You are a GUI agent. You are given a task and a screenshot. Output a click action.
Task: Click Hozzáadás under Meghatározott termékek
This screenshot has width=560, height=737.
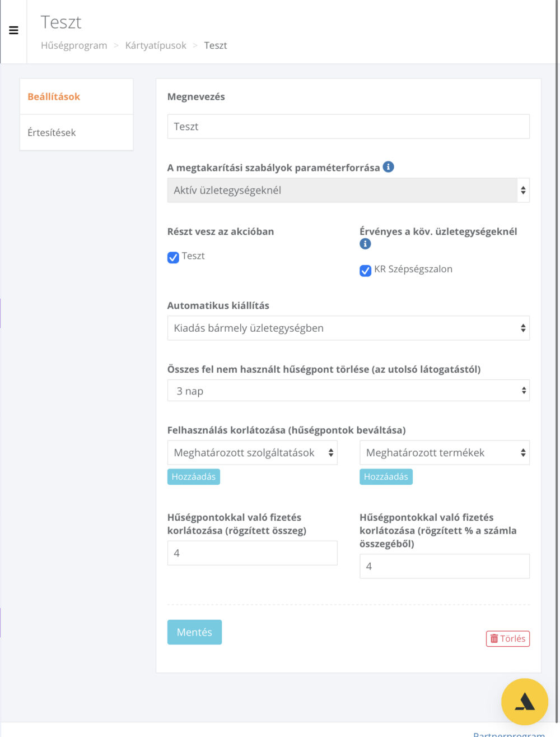point(386,477)
